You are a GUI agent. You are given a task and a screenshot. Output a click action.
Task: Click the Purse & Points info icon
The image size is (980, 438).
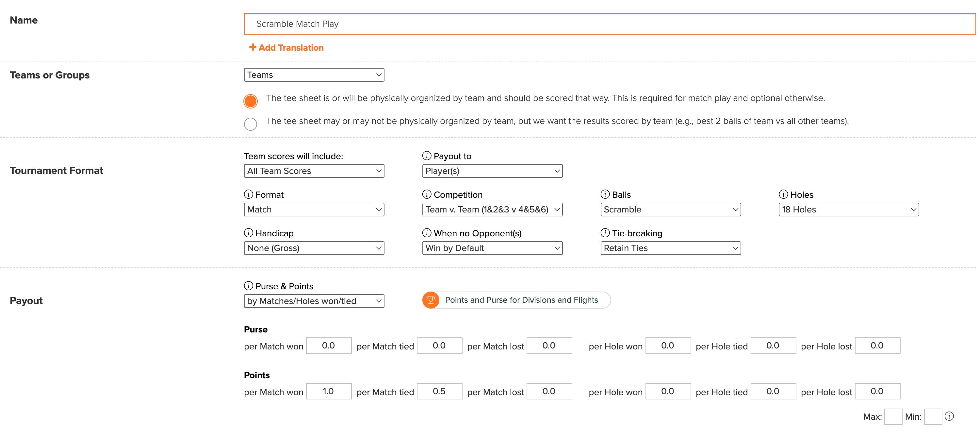pyautogui.click(x=248, y=285)
